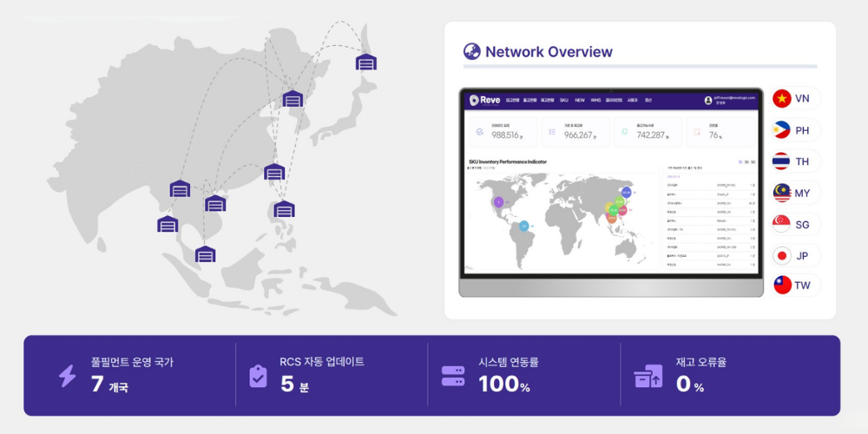Click the 988,516 statistics card
Image resolution: width=868 pixels, height=434 pixels.
pyautogui.click(x=503, y=132)
